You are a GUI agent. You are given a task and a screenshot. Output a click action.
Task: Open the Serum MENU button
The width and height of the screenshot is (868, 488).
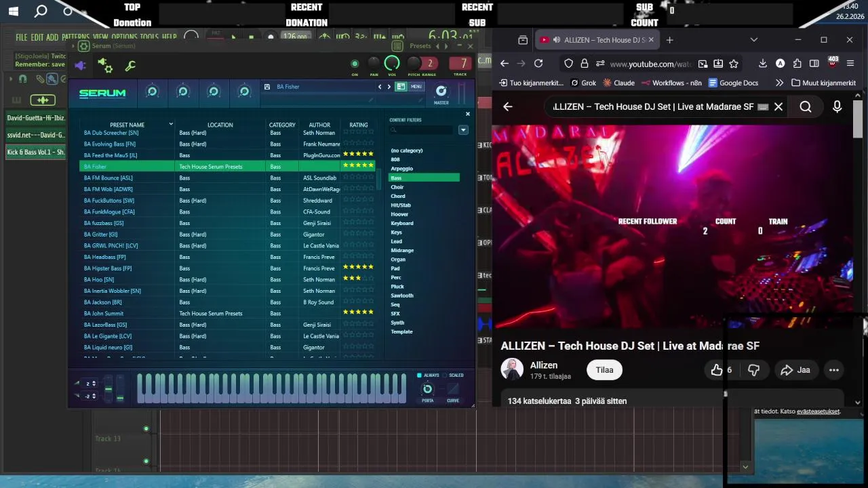[x=416, y=87]
